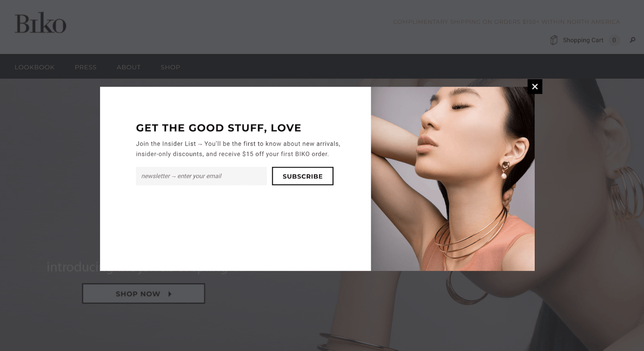Click the popup headline Get The Good Stuff
The width and height of the screenshot is (644, 351).
[x=219, y=128]
